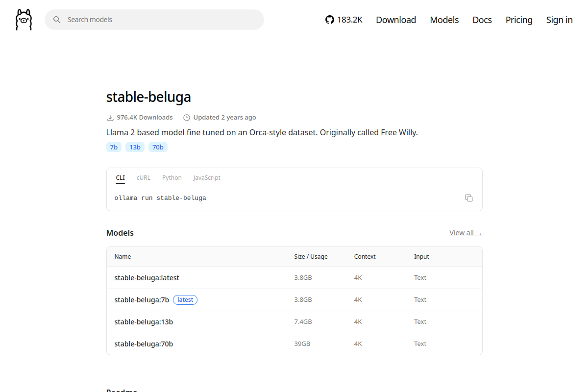This screenshot has height=392, width=588.
Task: Click Sign in
Action: pos(560,20)
